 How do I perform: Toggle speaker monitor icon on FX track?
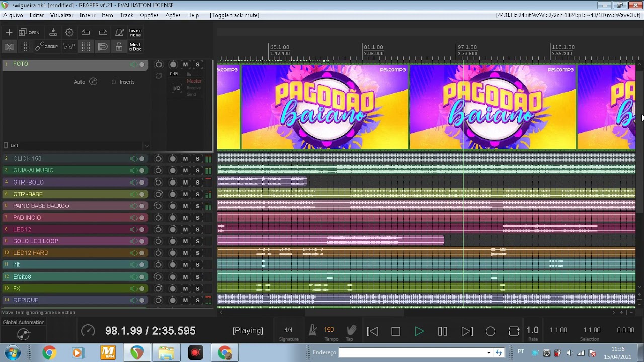click(x=133, y=289)
